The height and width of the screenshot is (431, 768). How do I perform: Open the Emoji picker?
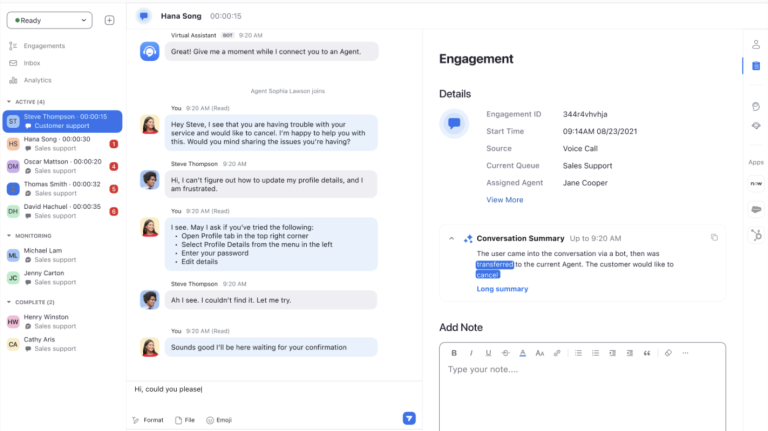tap(218, 420)
